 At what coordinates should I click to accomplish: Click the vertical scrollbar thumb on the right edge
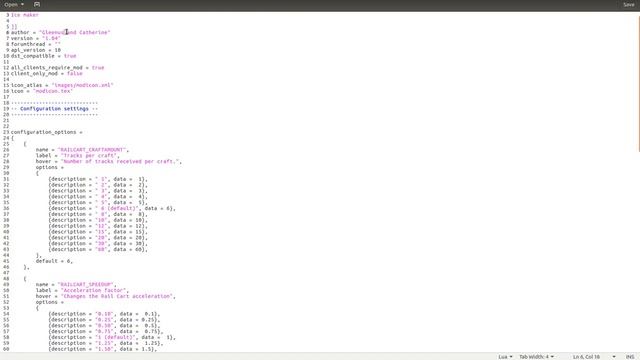(x=638, y=84)
